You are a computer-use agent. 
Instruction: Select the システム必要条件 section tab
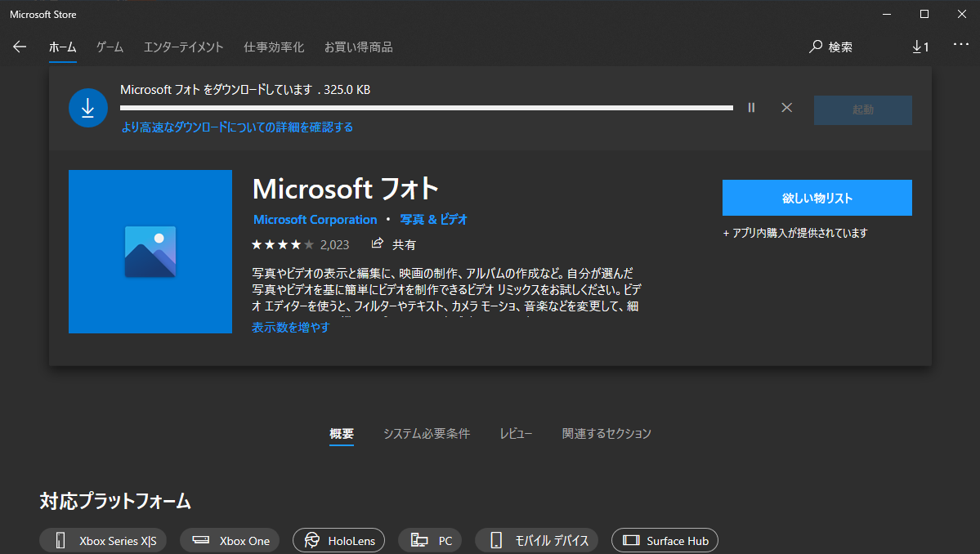[x=427, y=433]
